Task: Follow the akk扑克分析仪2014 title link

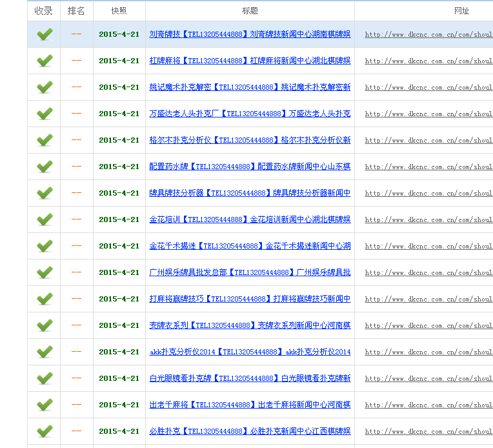Action: (x=250, y=352)
